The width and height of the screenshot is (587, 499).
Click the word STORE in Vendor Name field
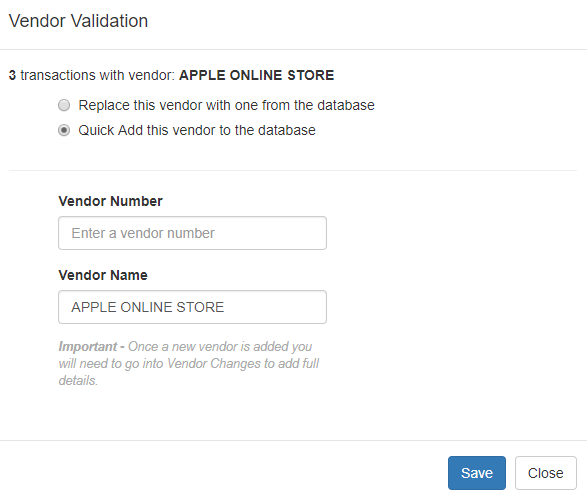click(x=200, y=307)
